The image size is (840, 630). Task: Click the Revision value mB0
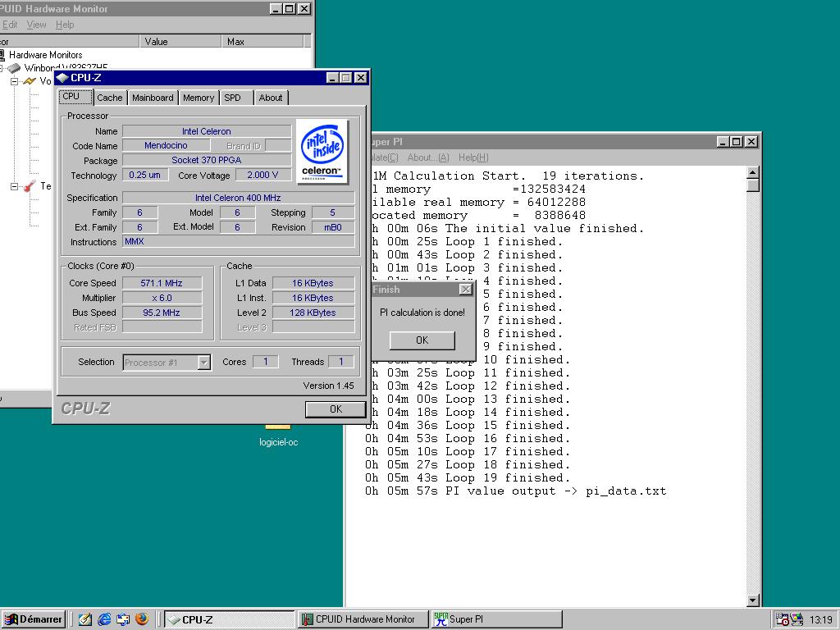pyautogui.click(x=333, y=227)
